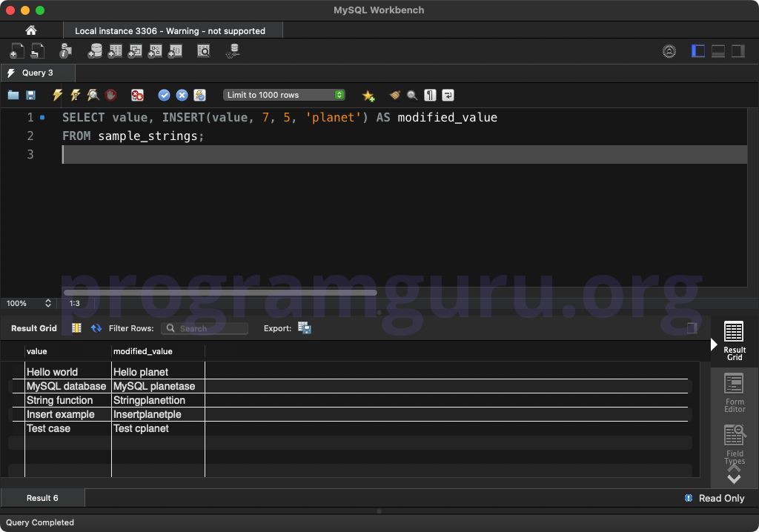Screen dimensions: 759x532
Task: Sort by value column header
Action: tap(67, 351)
